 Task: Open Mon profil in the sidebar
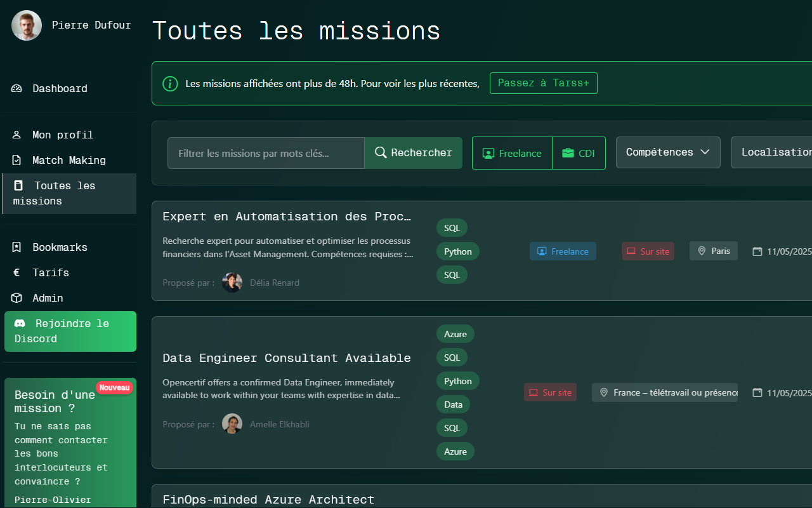[69, 135]
